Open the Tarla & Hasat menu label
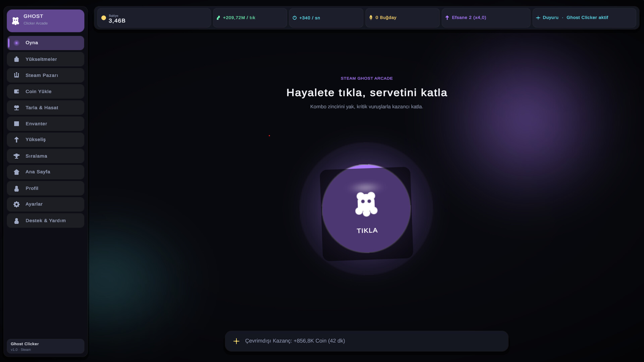Screen dimensions: 644x362 coord(42,108)
